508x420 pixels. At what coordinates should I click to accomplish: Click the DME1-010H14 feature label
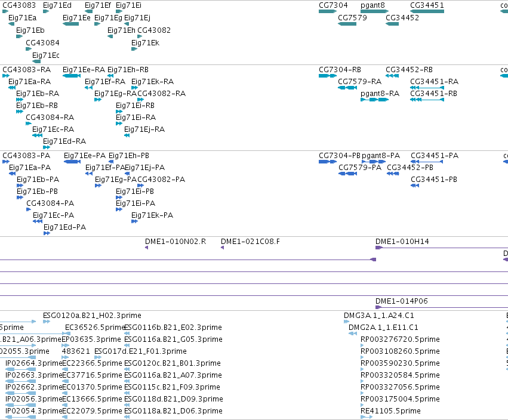click(x=402, y=242)
